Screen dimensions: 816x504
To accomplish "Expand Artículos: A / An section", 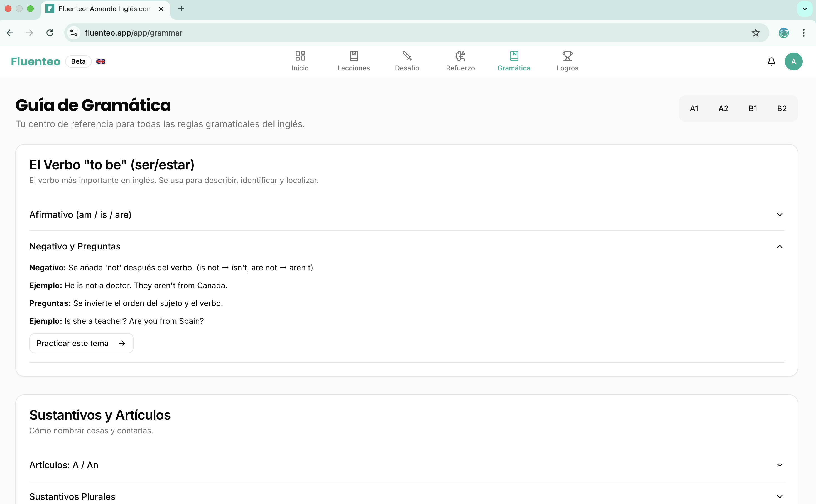I will point(406,465).
